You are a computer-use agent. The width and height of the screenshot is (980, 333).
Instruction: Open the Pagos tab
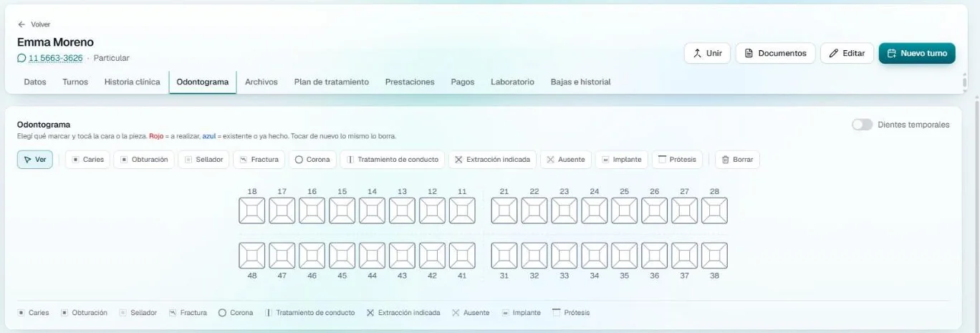[463, 82]
